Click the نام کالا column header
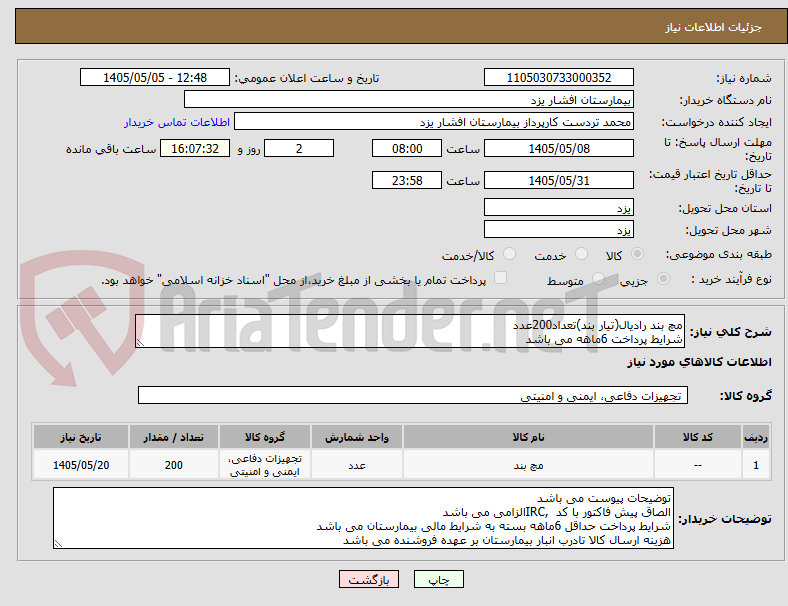This screenshot has height=606, width=788. click(x=528, y=437)
